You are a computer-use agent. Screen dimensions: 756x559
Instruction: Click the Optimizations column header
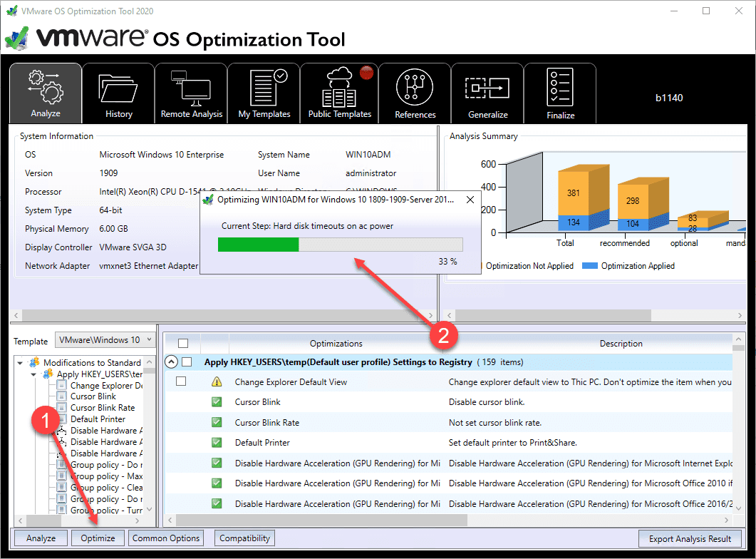point(336,344)
